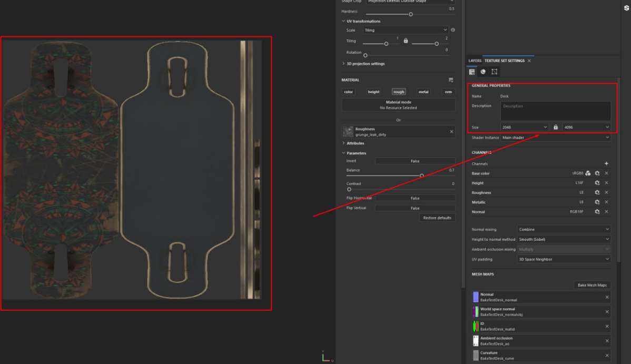Click the Tiling ratio lock icon
The image size is (631, 364).
pos(406,41)
